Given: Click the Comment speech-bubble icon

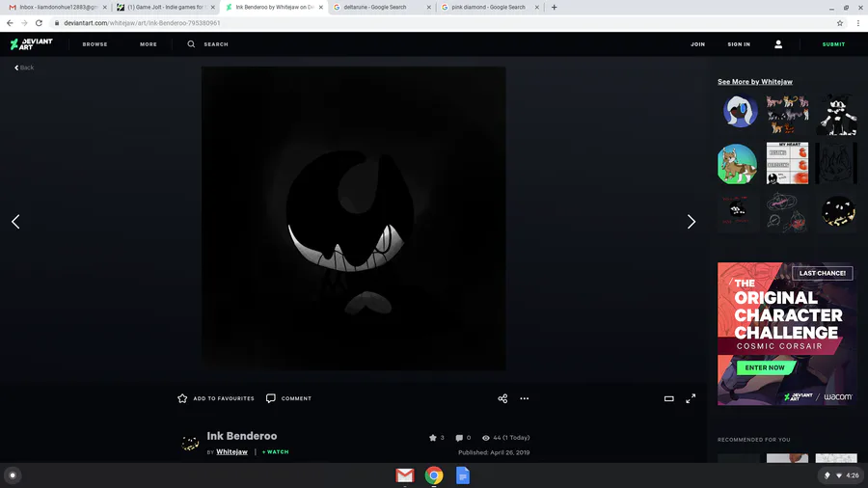Looking at the screenshot, I should click(271, 398).
